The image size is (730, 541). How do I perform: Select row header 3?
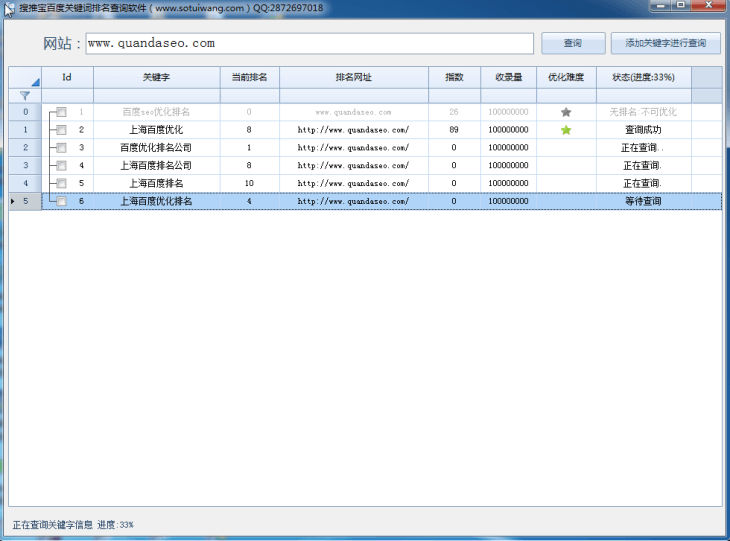pos(25,165)
